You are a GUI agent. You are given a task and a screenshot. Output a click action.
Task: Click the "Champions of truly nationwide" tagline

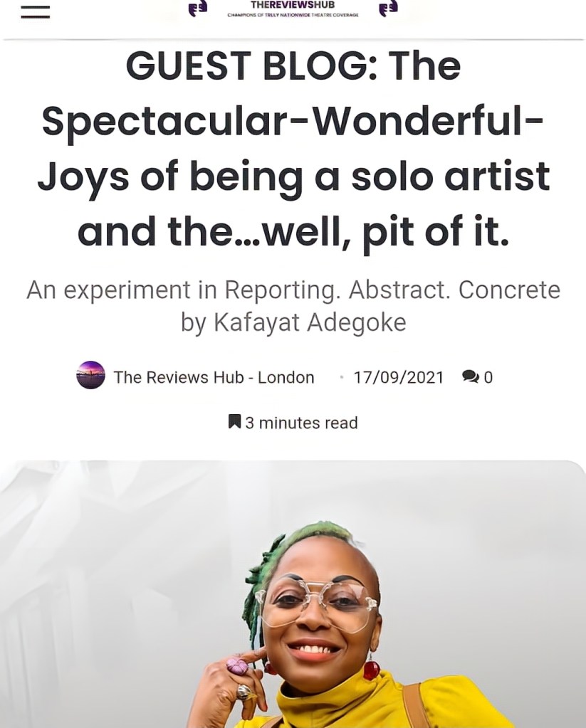(293, 15)
